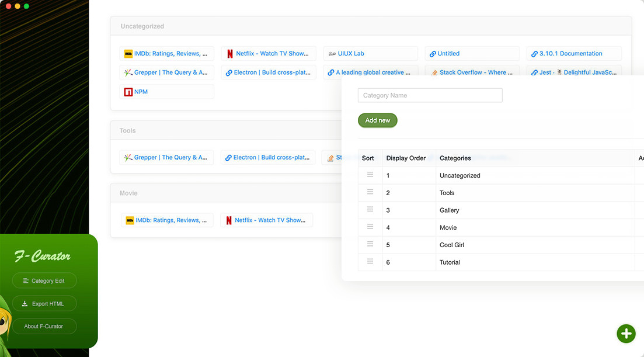Click drag handle for Cool Girl row
This screenshot has height=357, width=644.
(370, 244)
